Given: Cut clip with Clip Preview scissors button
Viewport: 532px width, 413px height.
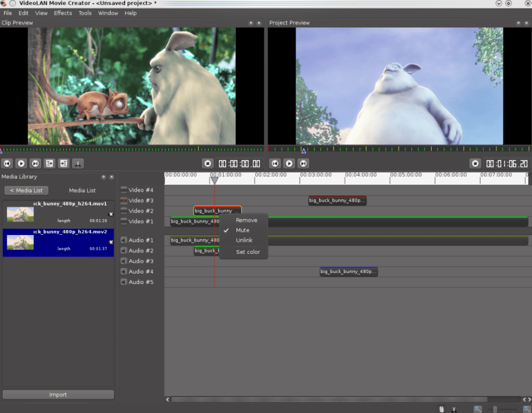Looking at the screenshot, I should (78, 164).
